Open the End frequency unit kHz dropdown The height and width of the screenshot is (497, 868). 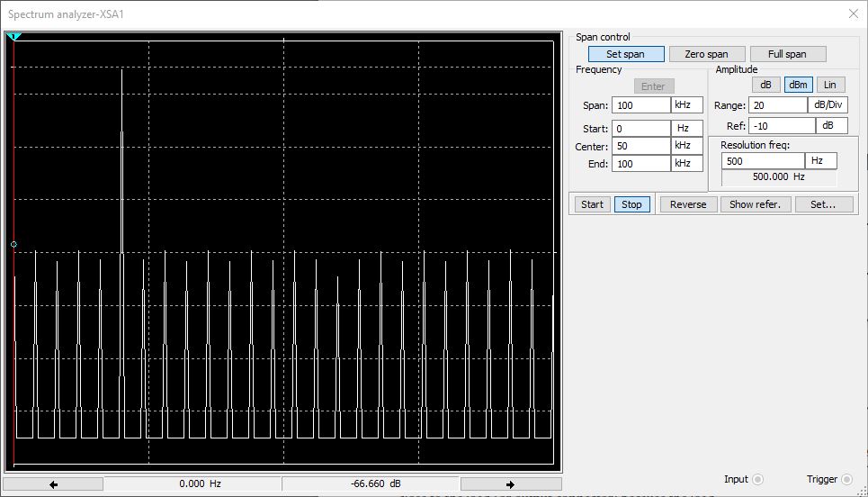coord(687,164)
